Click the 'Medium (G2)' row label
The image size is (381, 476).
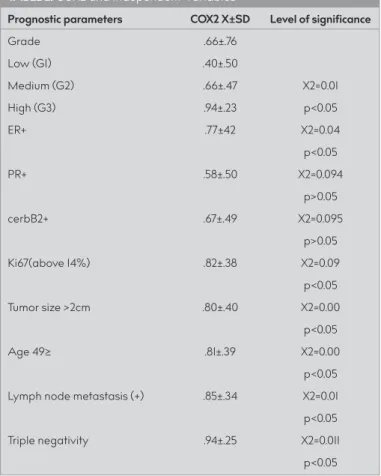pos(41,86)
